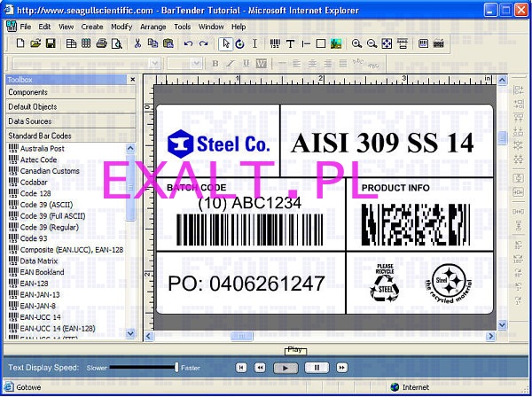Copy selection using toolbar icon

(x=153, y=43)
